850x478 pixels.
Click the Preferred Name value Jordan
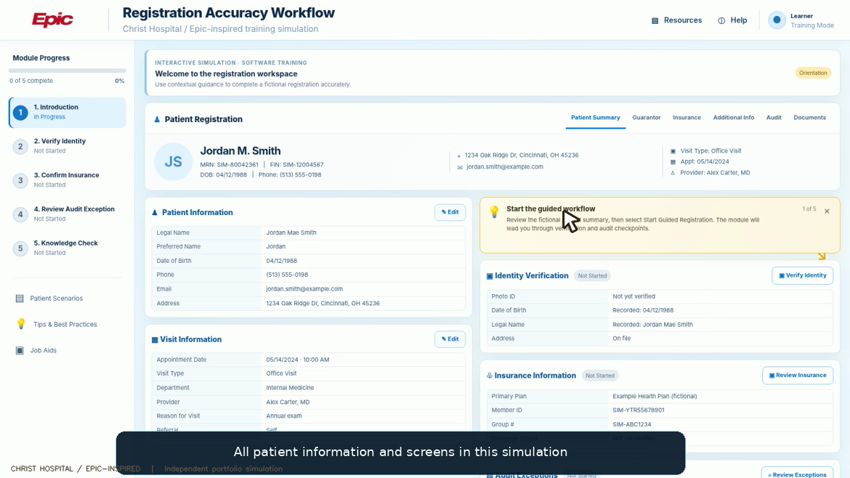(275, 247)
